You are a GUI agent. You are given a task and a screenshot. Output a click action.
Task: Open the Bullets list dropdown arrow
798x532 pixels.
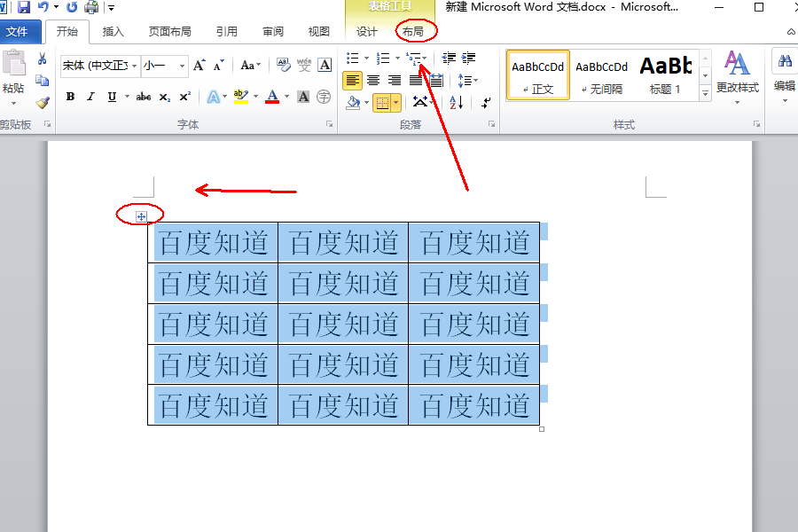click(x=366, y=58)
